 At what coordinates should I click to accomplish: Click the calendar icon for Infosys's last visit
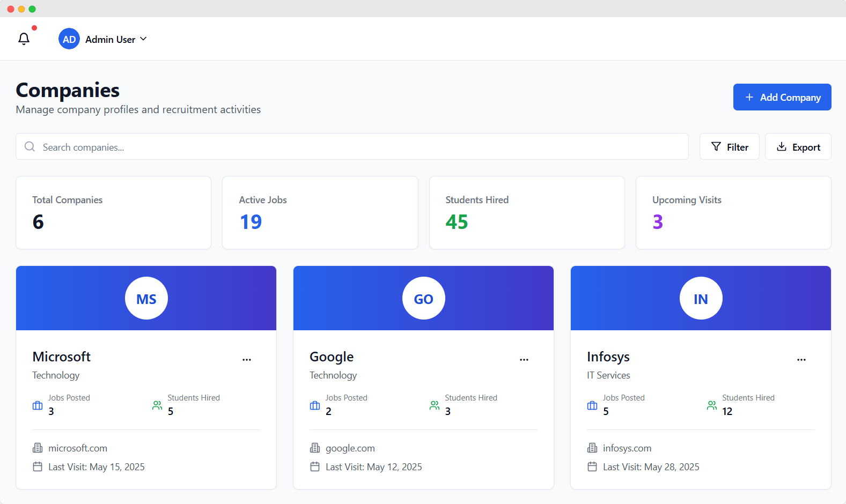click(x=592, y=466)
